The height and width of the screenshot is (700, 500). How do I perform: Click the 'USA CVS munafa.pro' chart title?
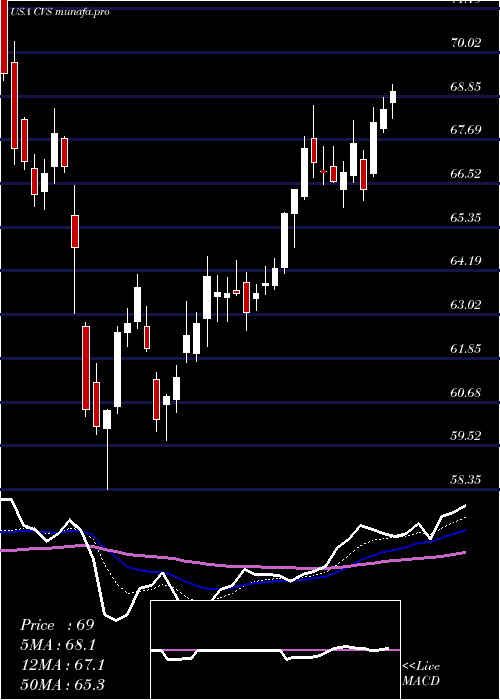pos(59,12)
